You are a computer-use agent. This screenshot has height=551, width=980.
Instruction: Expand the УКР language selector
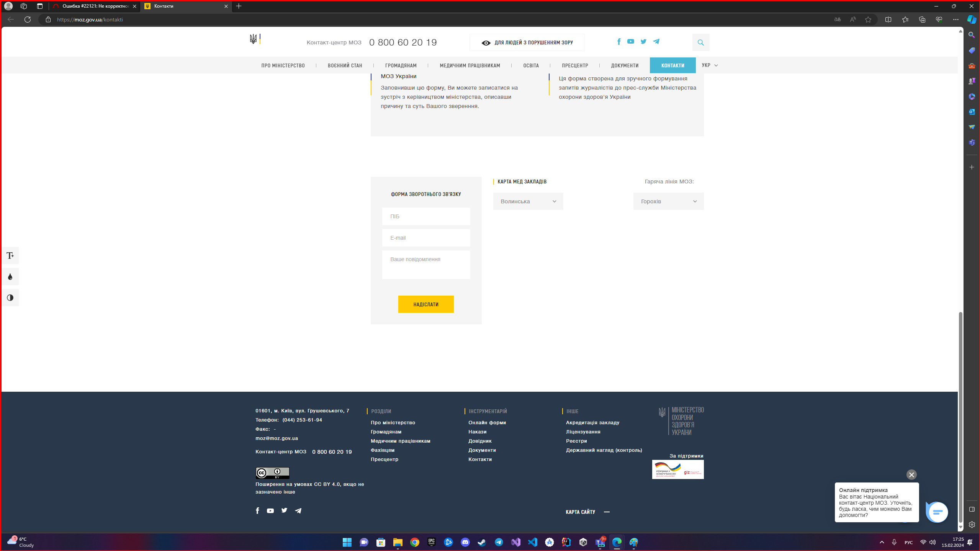[710, 65]
